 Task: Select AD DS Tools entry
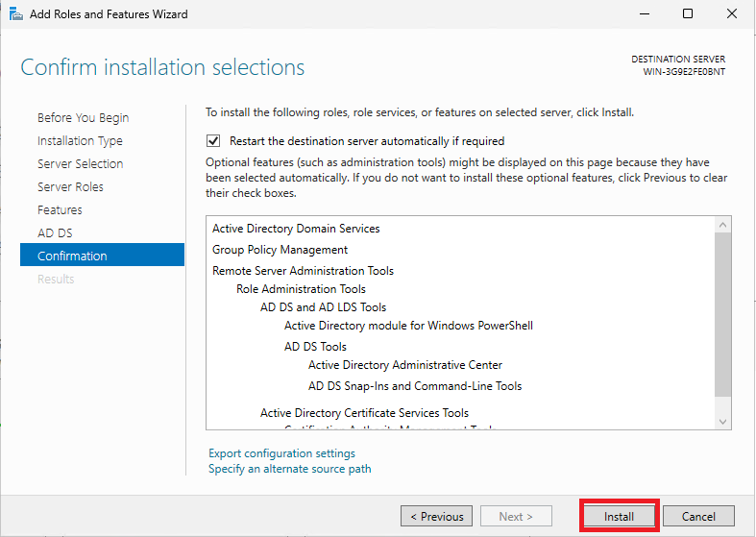tap(315, 347)
